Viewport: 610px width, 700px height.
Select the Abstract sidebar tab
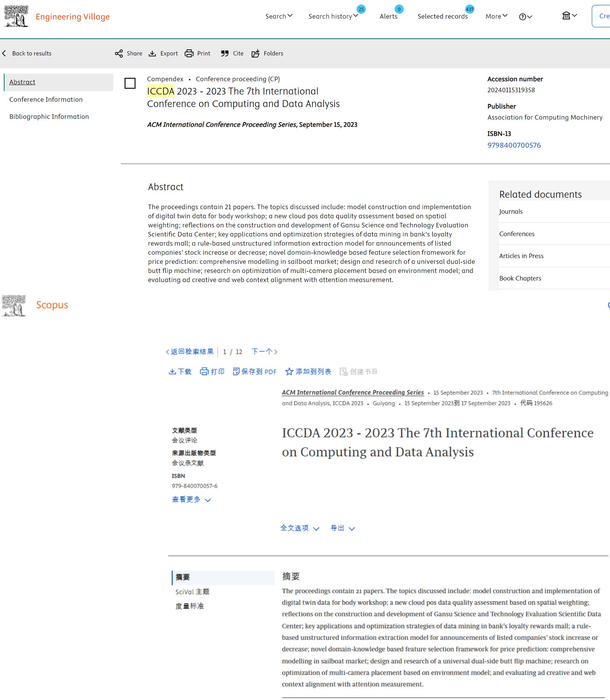click(58, 82)
